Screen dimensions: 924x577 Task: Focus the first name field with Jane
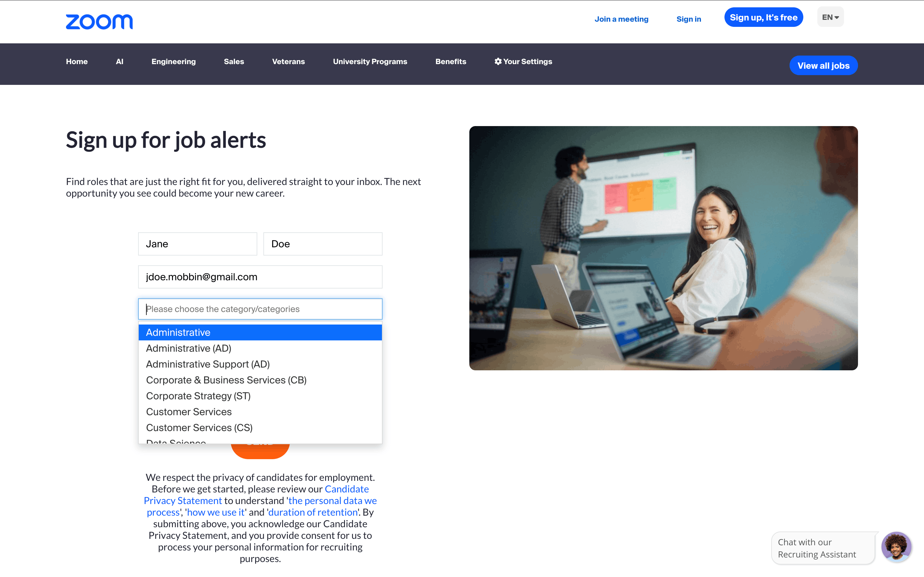197,244
